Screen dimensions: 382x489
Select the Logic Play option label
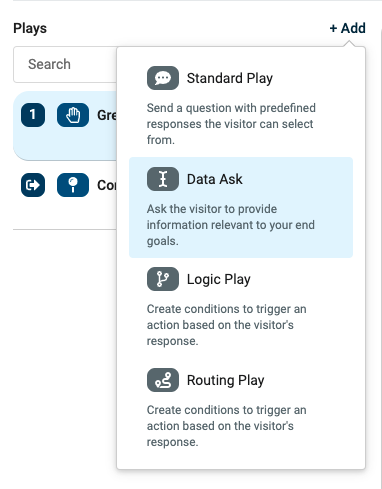(219, 279)
